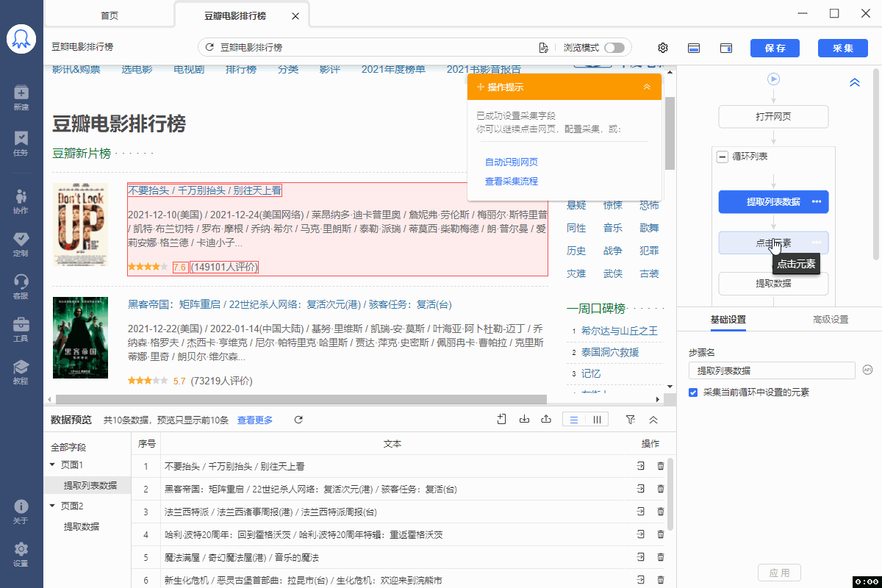The height and width of the screenshot is (588, 882).
Task: Switch to the side panel layout icon
Action: pos(726,48)
